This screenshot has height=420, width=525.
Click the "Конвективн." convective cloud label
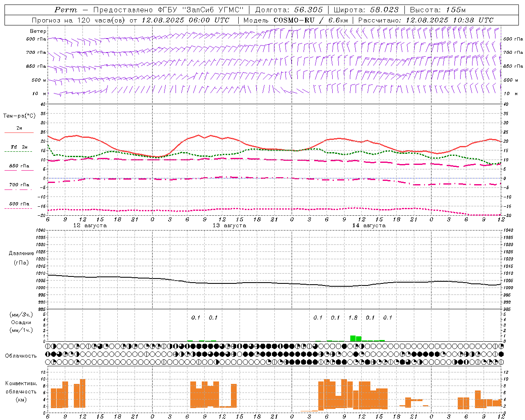coord(21,383)
